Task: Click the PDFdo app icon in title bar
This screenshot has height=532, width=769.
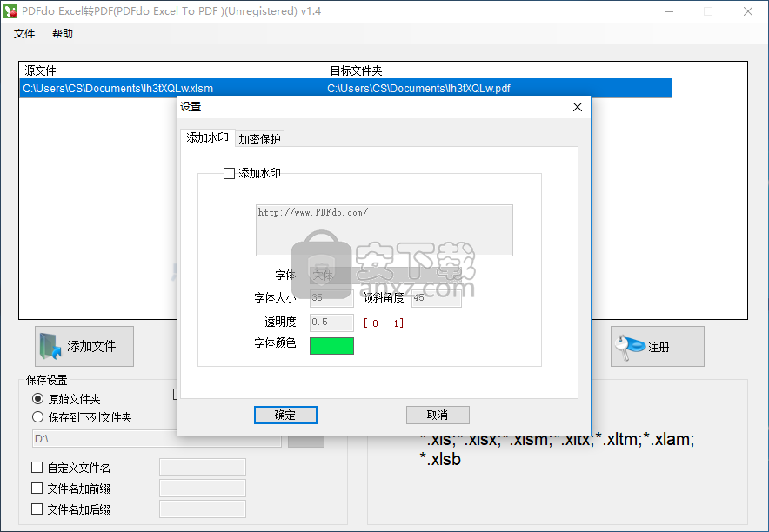Action: [x=10, y=11]
